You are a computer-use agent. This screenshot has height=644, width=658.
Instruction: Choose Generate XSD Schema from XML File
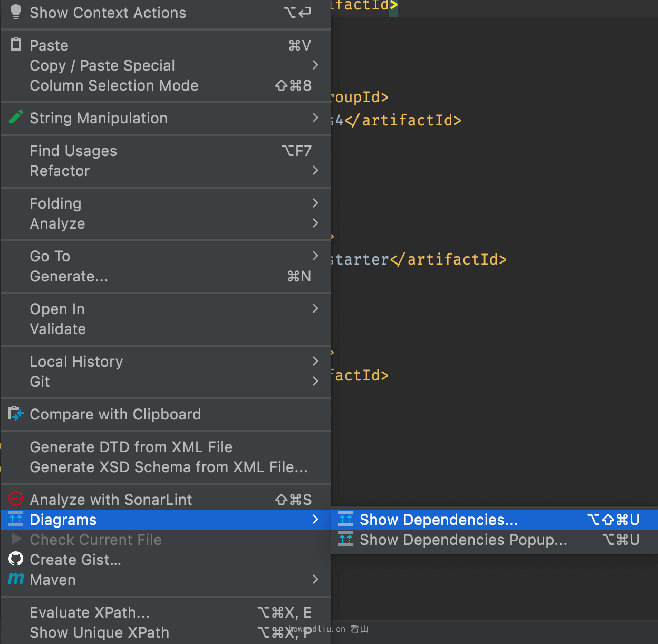pyautogui.click(x=168, y=467)
